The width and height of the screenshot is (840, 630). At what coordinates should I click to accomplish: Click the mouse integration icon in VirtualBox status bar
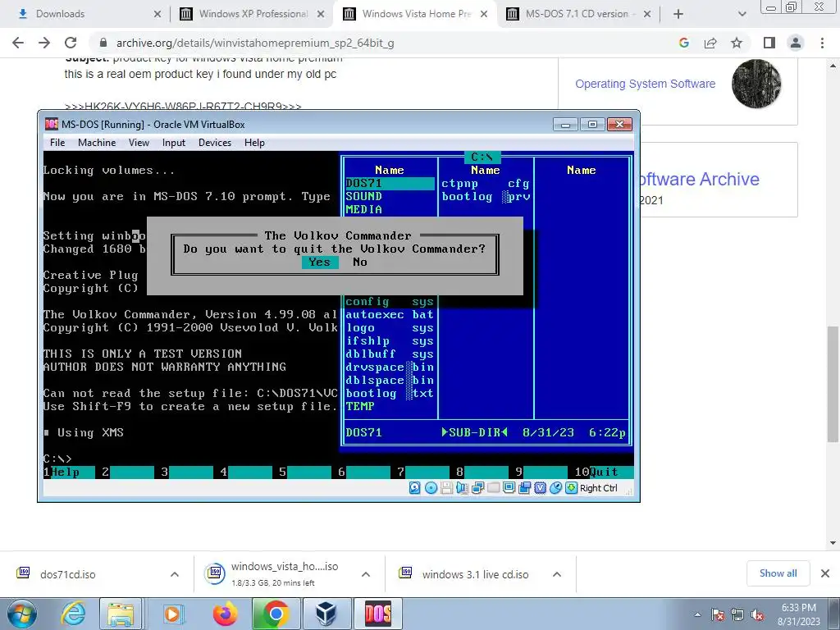point(556,488)
